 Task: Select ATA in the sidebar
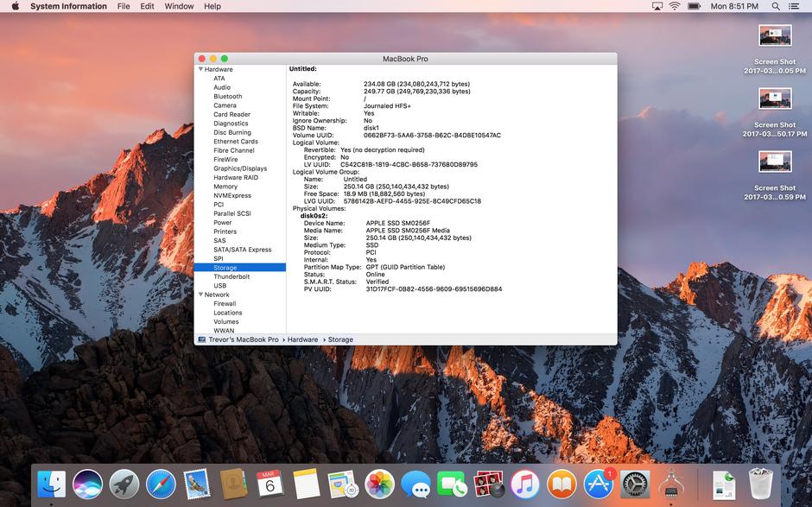[219, 79]
